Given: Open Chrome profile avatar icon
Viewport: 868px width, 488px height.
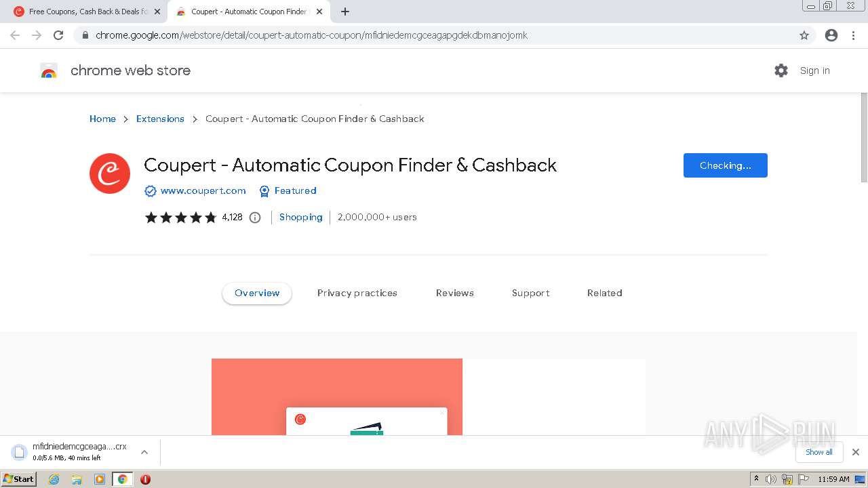Looking at the screenshot, I should [831, 35].
